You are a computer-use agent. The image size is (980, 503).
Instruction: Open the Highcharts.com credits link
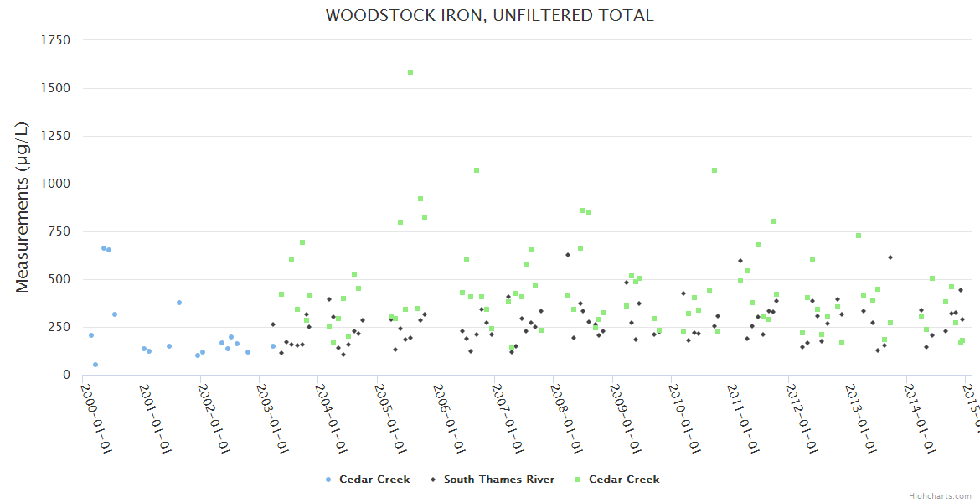(x=940, y=496)
